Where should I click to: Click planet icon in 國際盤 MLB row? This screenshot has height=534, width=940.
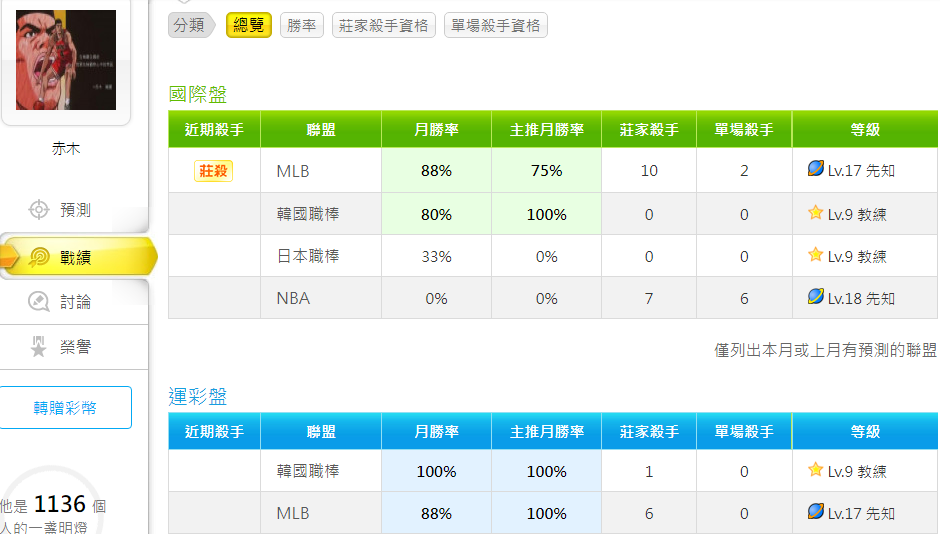815,169
